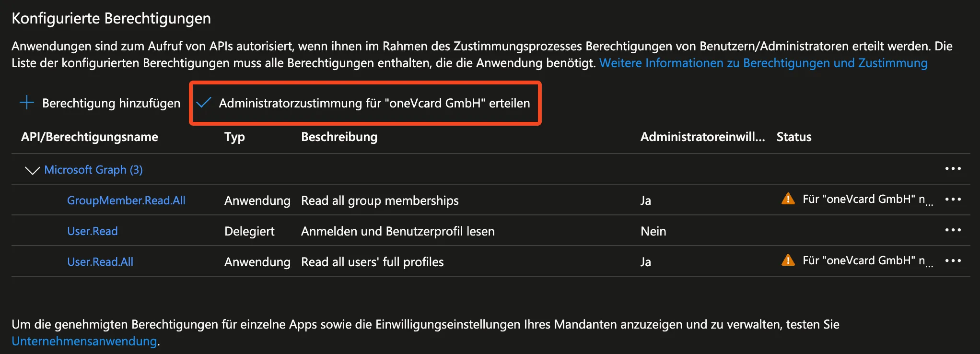Open Weitere Informationen zu Berechtigungen link
The height and width of the screenshot is (354, 980).
point(763,63)
